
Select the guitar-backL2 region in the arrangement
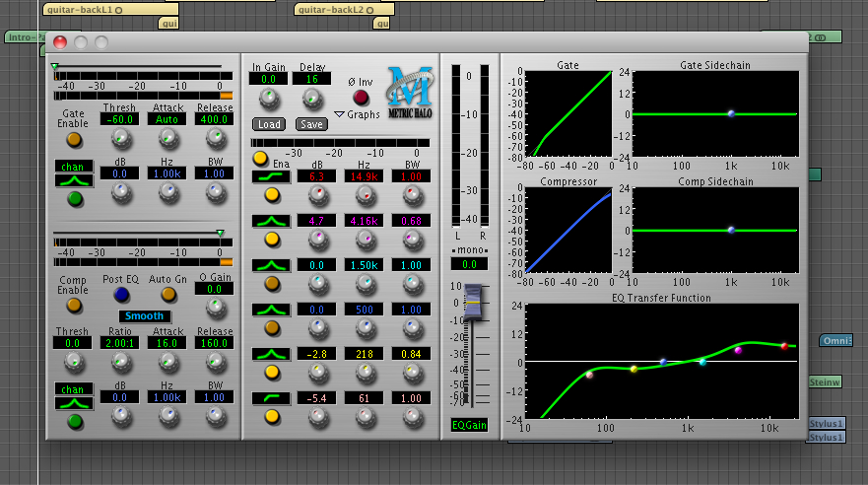[x=344, y=10]
